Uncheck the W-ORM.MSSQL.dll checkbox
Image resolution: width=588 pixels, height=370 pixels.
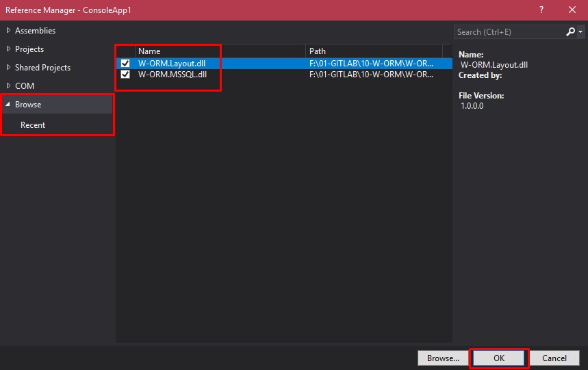point(125,75)
